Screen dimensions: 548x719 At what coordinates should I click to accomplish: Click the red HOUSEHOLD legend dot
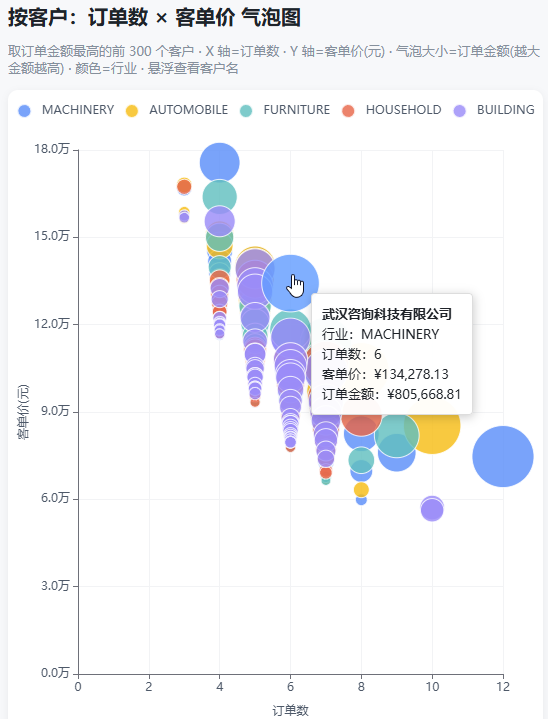[348, 111]
